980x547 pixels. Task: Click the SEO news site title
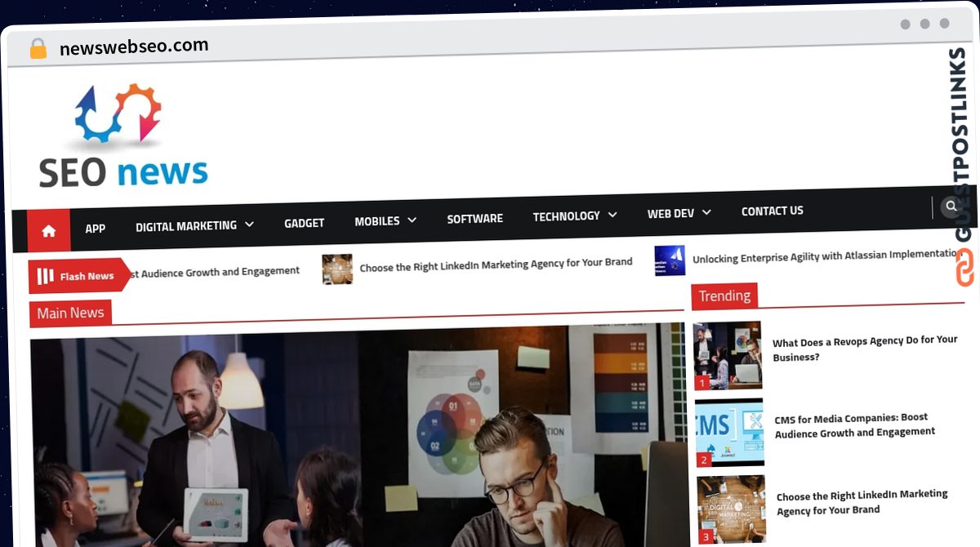(123, 171)
